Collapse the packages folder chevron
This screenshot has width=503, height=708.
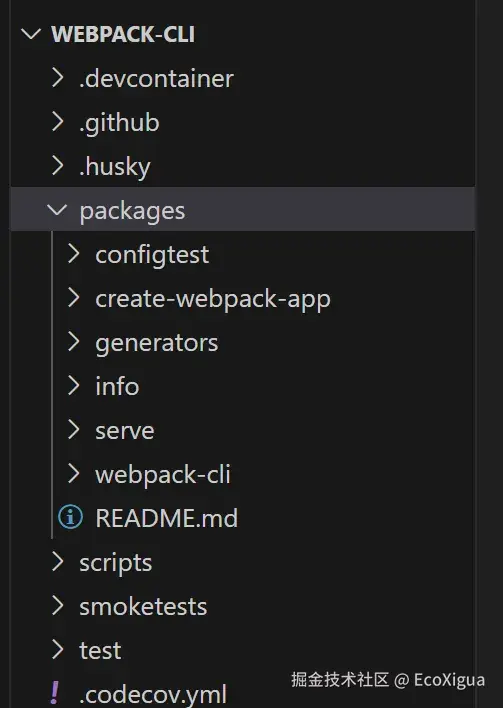coord(57,210)
